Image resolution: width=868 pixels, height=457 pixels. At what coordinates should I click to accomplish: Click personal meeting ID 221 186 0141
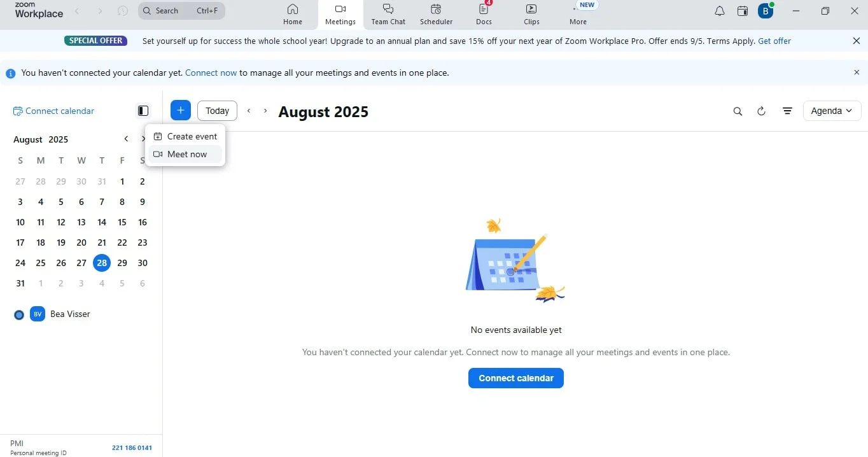pyautogui.click(x=132, y=448)
